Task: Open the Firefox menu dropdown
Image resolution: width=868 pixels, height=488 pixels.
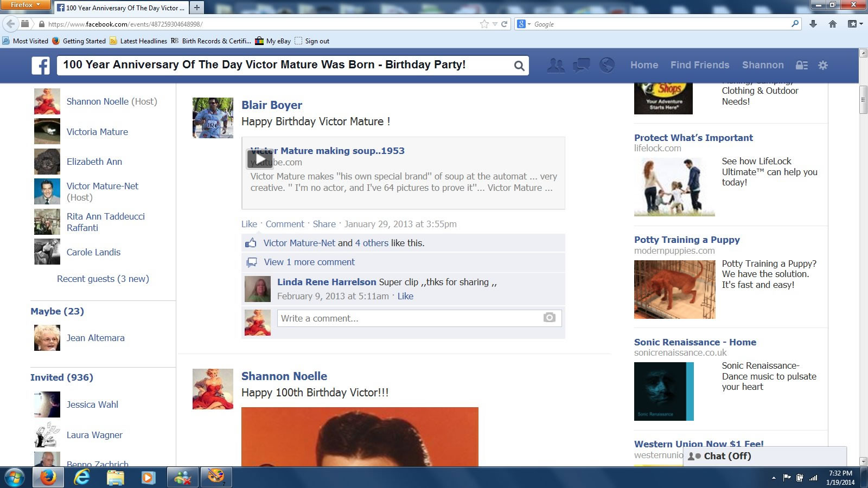Action: pos(25,5)
